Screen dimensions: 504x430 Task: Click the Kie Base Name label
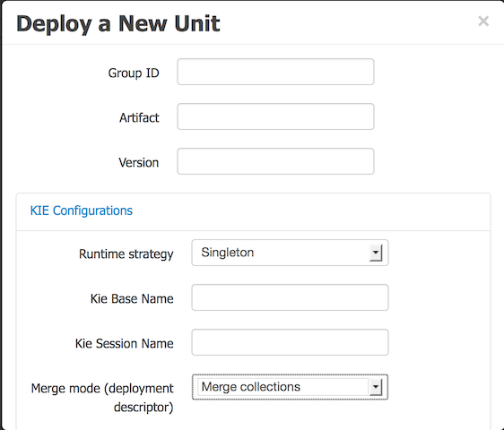pos(132,298)
